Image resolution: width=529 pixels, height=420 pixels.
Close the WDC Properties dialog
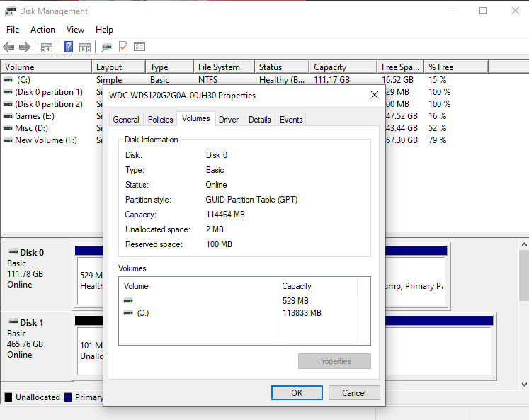point(375,95)
